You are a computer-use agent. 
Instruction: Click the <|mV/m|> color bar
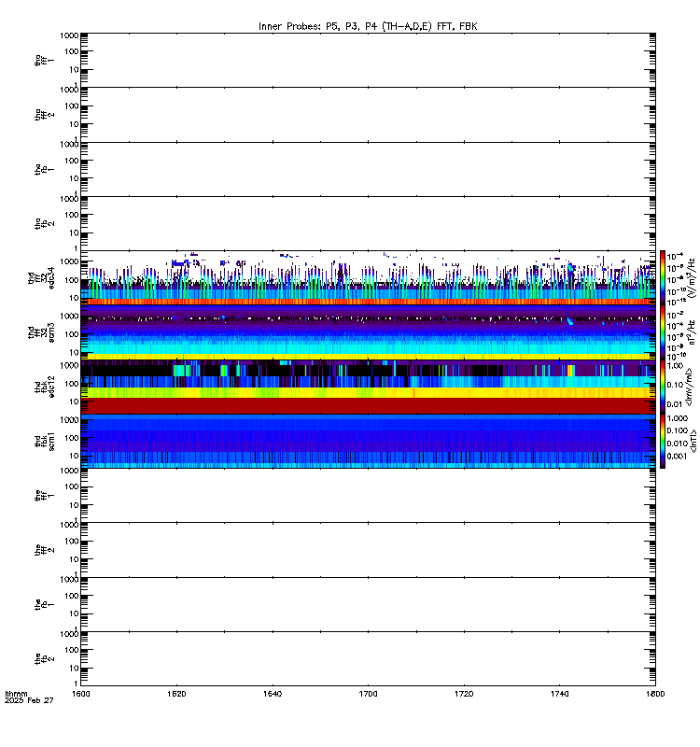click(x=663, y=387)
